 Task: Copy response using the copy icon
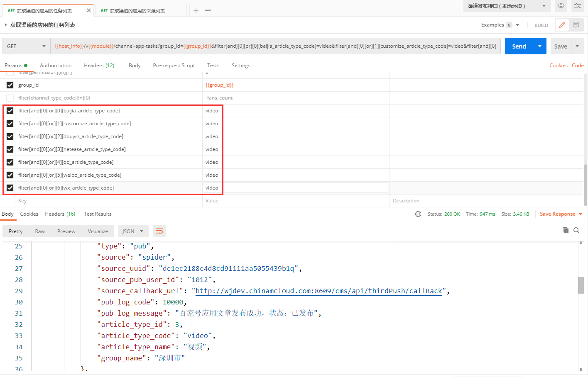565,230
